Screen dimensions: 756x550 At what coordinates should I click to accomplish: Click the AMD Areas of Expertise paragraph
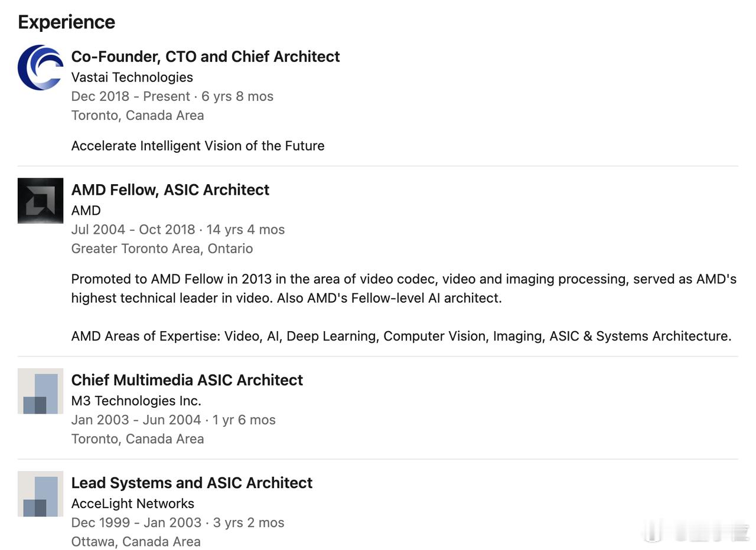[x=402, y=336]
